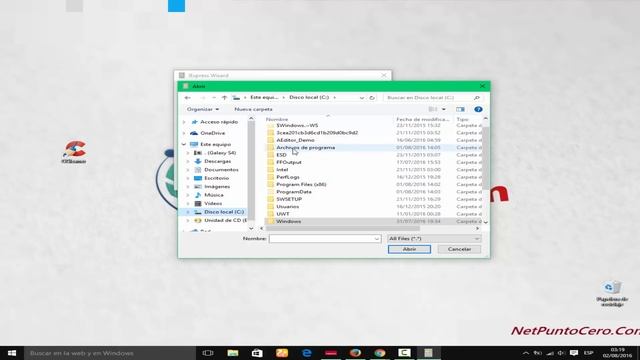This screenshot has width=640, height=360.
Task: Open Documentos in navigation pane
Action: tap(221, 169)
